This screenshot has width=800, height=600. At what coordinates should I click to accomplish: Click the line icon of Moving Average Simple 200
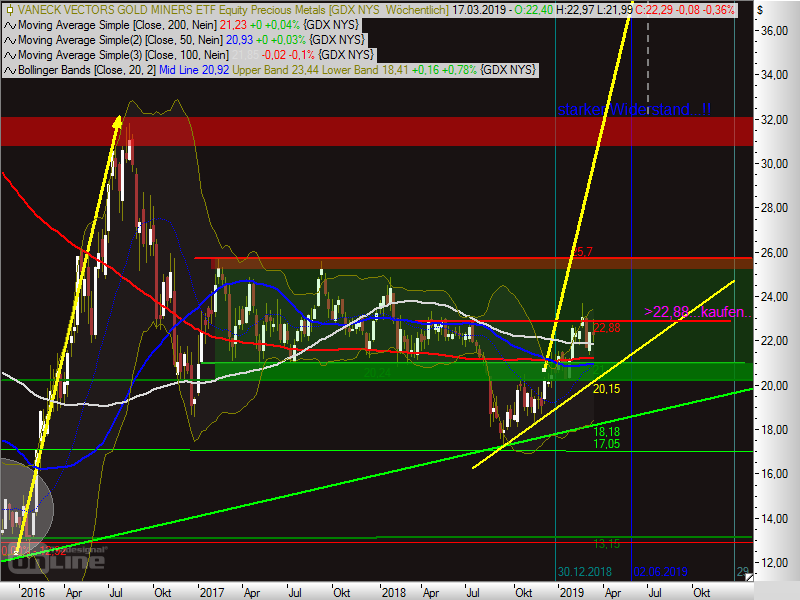point(10,25)
